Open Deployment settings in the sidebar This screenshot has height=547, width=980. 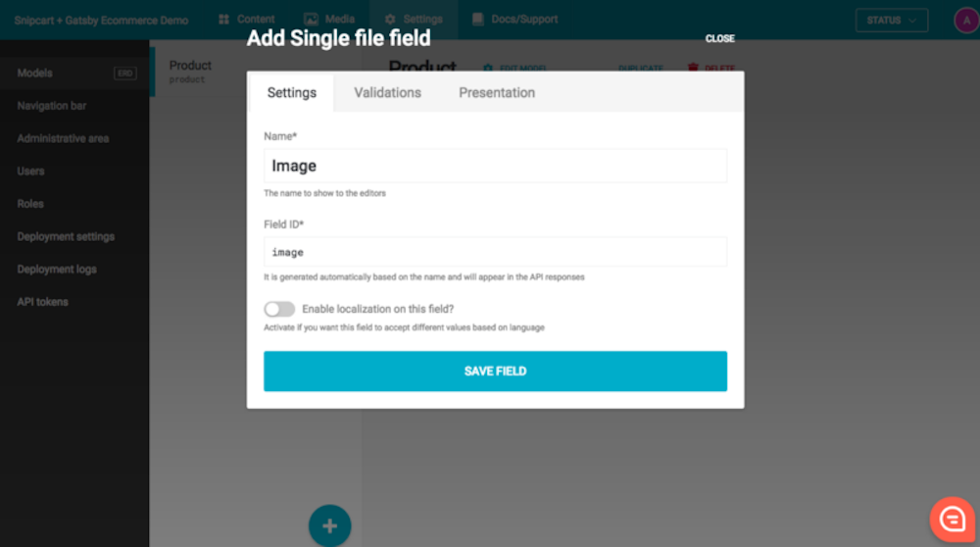point(66,237)
